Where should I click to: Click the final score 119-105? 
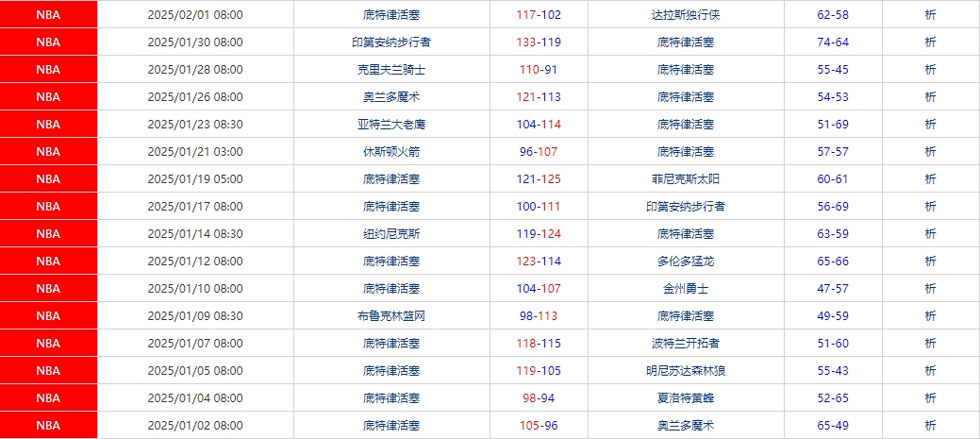tap(539, 371)
